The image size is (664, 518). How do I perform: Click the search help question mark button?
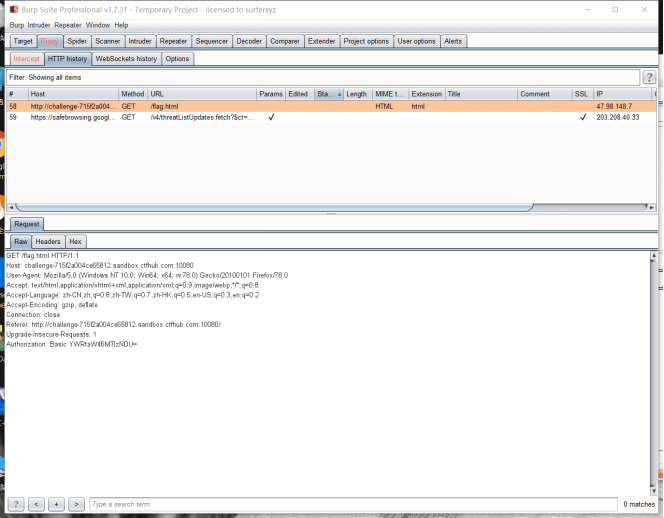[x=16, y=504]
